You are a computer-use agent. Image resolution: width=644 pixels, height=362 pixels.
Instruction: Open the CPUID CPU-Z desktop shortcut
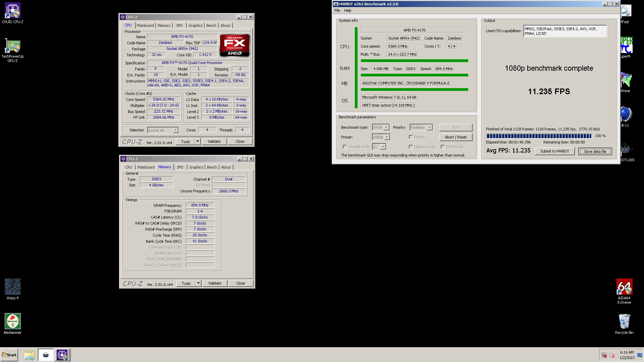(x=12, y=13)
